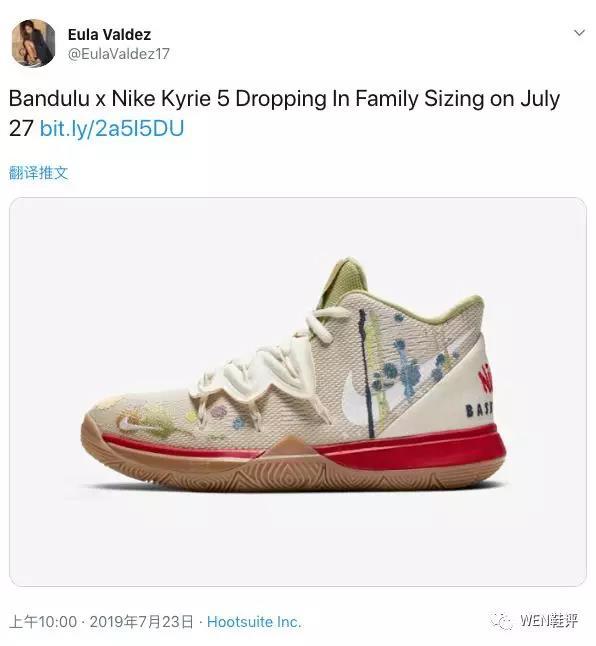Click the 上午10:00 2019年7月23日 timestamp
Screen dimensions: 596x646
[101, 622]
